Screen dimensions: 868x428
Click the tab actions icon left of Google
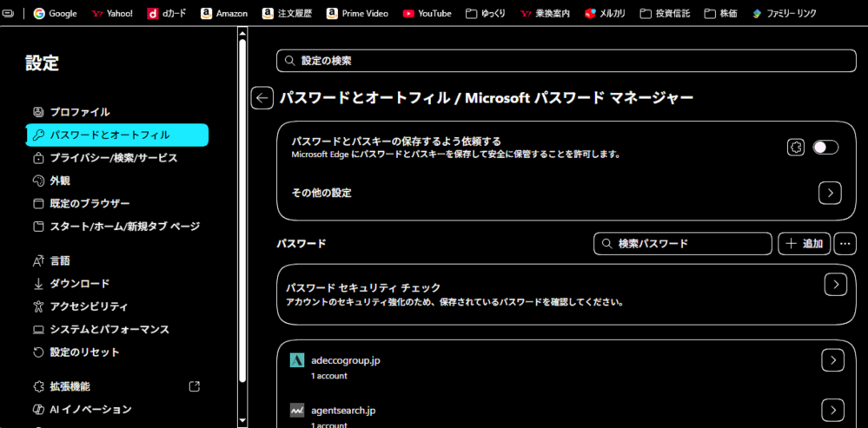pos(7,13)
